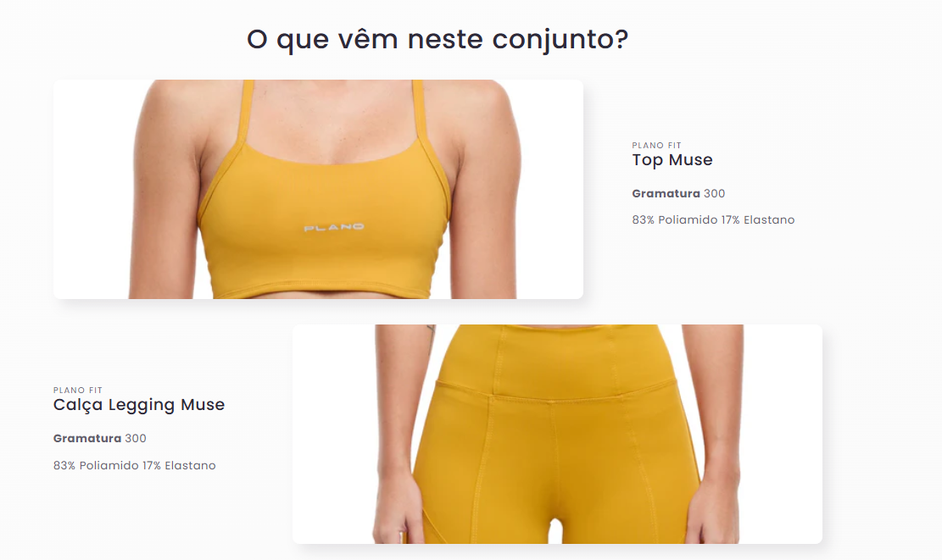The height and width of the screenshot is (560, 942).
Task: Click the small tattoo on the model's arm
Action: pos(431,331)
